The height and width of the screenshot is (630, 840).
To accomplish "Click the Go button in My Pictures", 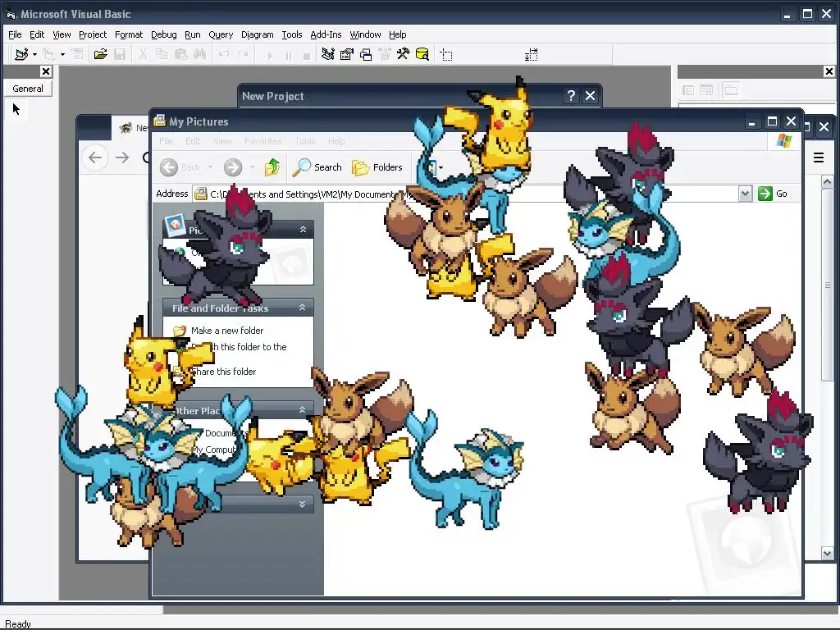I will click(773, 194).
